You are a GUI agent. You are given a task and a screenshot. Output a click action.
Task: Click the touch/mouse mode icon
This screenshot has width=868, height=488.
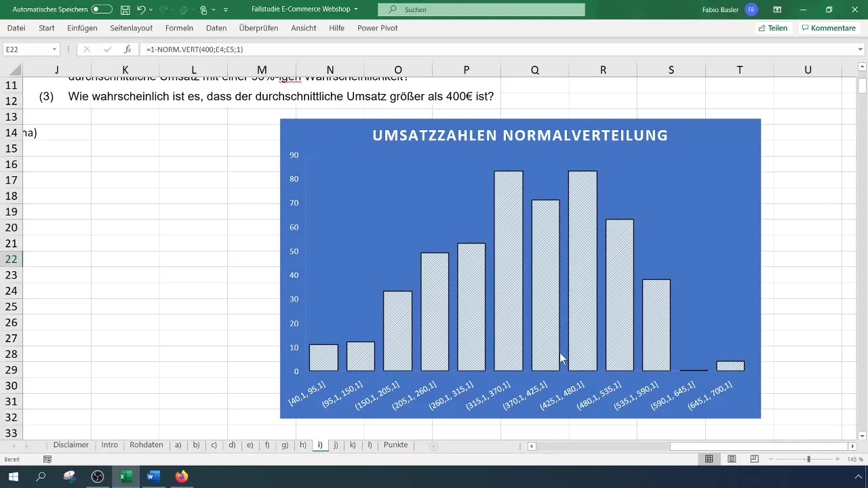click(203, 9)
